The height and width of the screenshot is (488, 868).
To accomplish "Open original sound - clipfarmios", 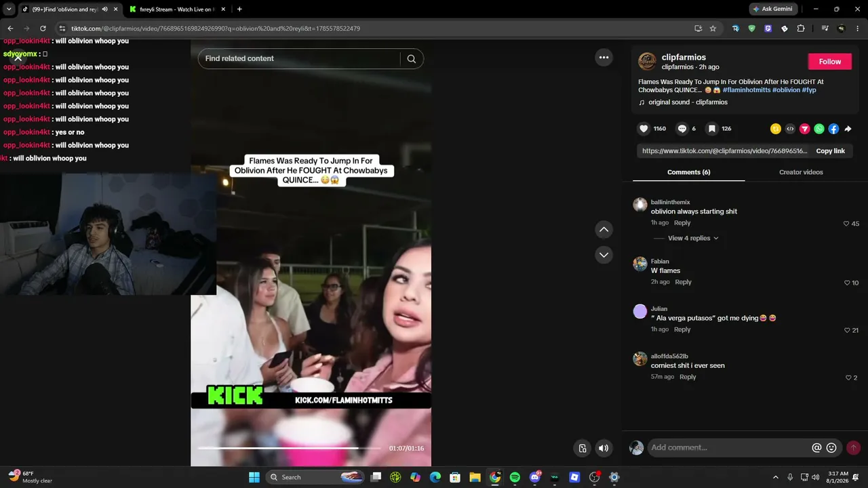I will coord(688,102).
